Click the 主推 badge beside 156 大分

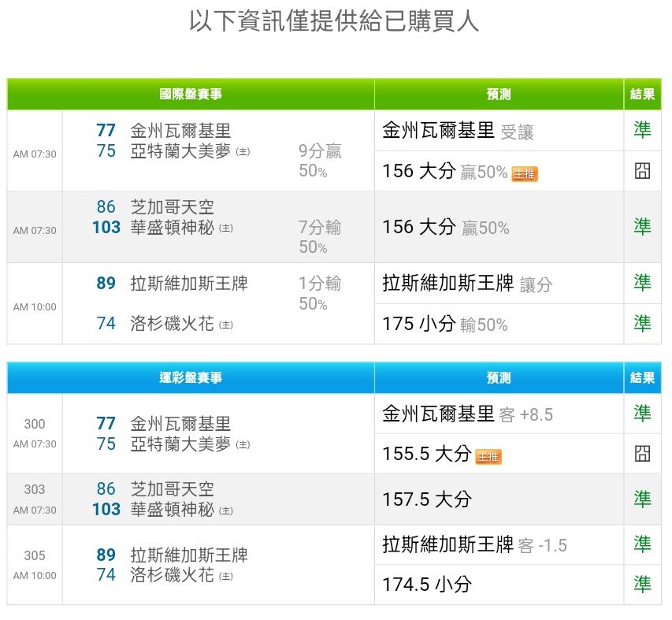click(x=525, y=174)
